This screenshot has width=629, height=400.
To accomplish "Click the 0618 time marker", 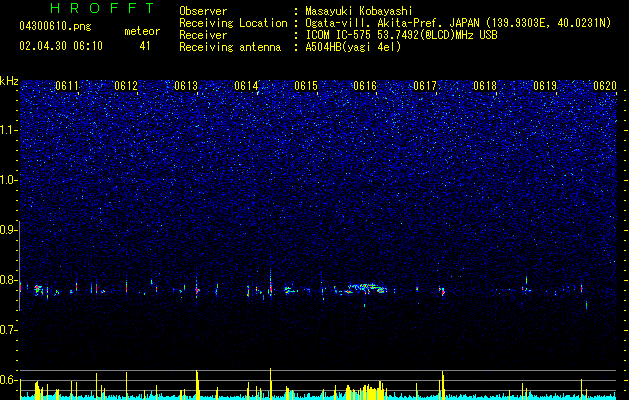I will click(485, 86).
